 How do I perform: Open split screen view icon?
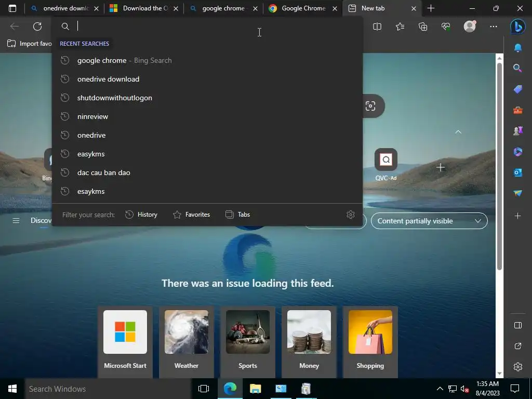click(377, 26)
